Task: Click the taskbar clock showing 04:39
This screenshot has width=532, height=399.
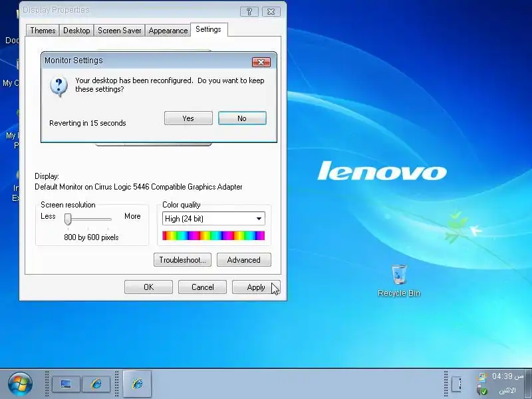Action: pyautogui.click(x=507, y=376)
